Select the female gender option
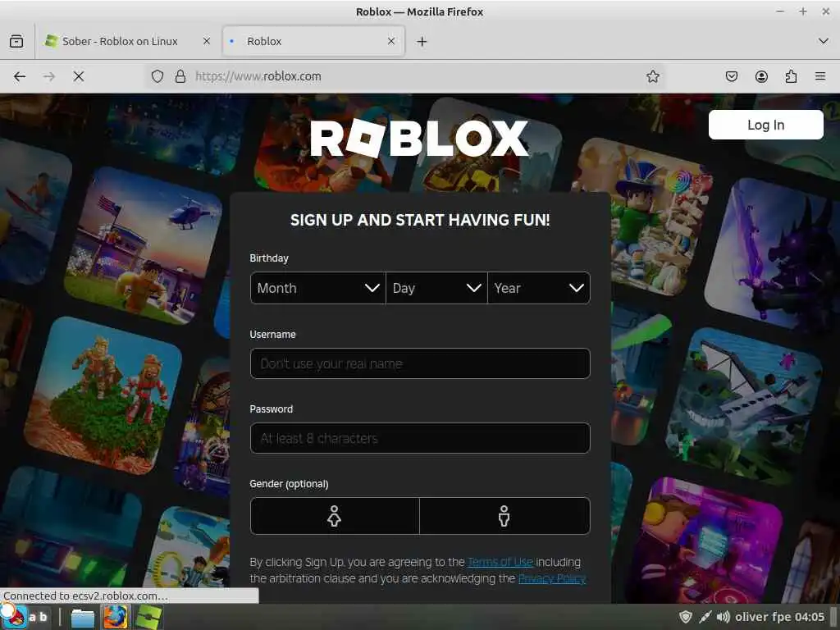The width and height of the screenshot is (840, 630). 335,516
